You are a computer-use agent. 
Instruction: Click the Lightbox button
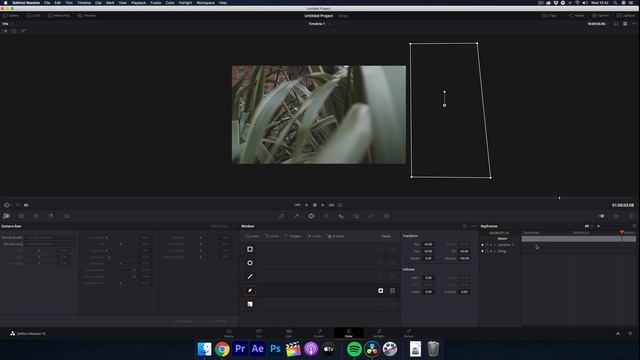626,16
